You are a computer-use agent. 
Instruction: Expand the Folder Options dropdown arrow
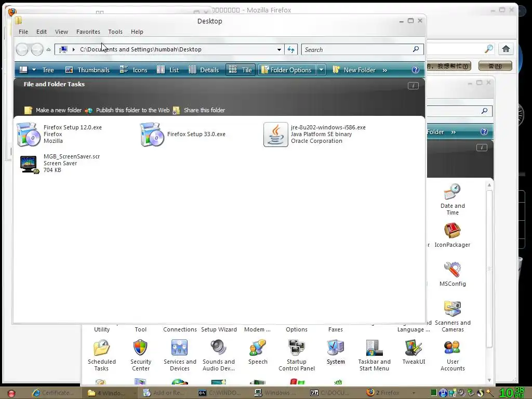pos(321,70)
